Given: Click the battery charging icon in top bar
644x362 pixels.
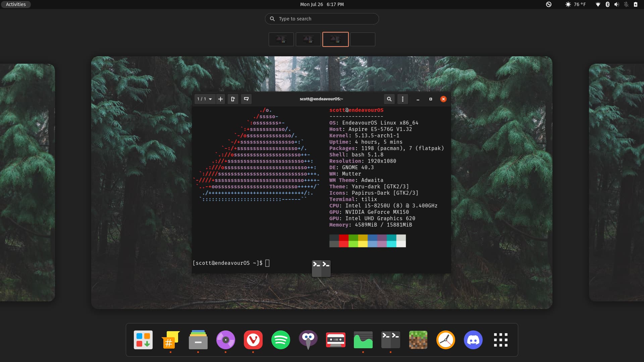Looking at the screenshot, I should coord(635,4).
